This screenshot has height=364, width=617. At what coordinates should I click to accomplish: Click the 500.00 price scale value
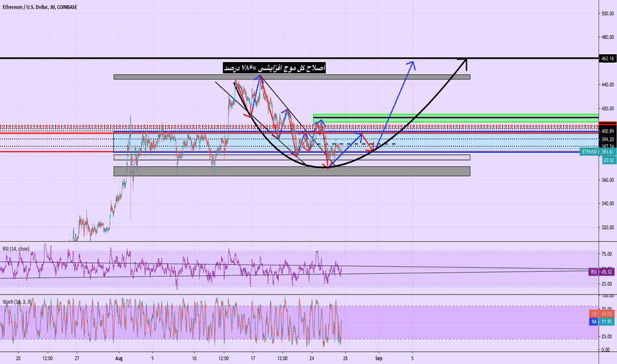click(x=608, y=13)
